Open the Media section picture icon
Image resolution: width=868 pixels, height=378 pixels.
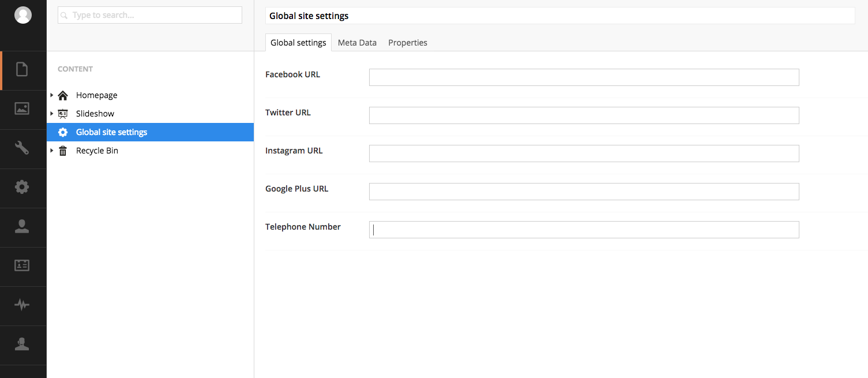(x=22, y=108)
